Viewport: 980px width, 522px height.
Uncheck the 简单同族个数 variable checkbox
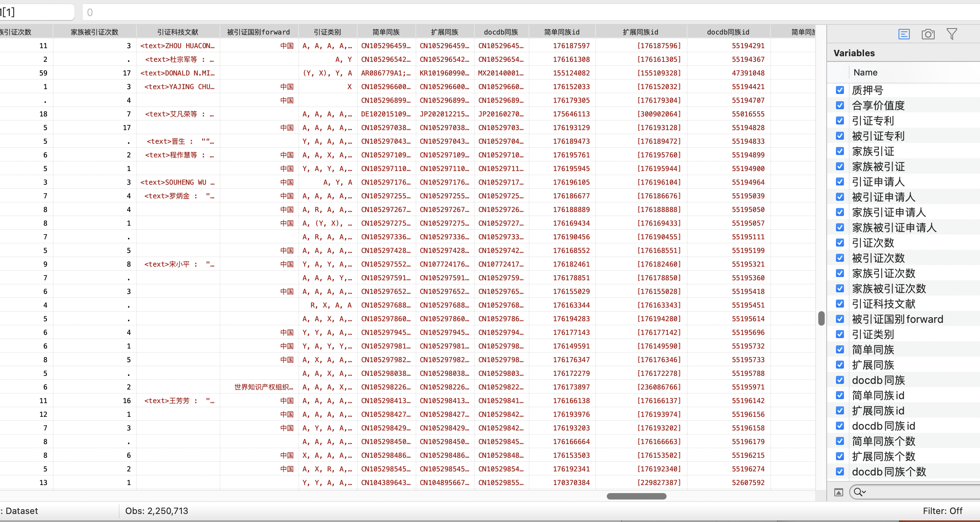point(840,441)
